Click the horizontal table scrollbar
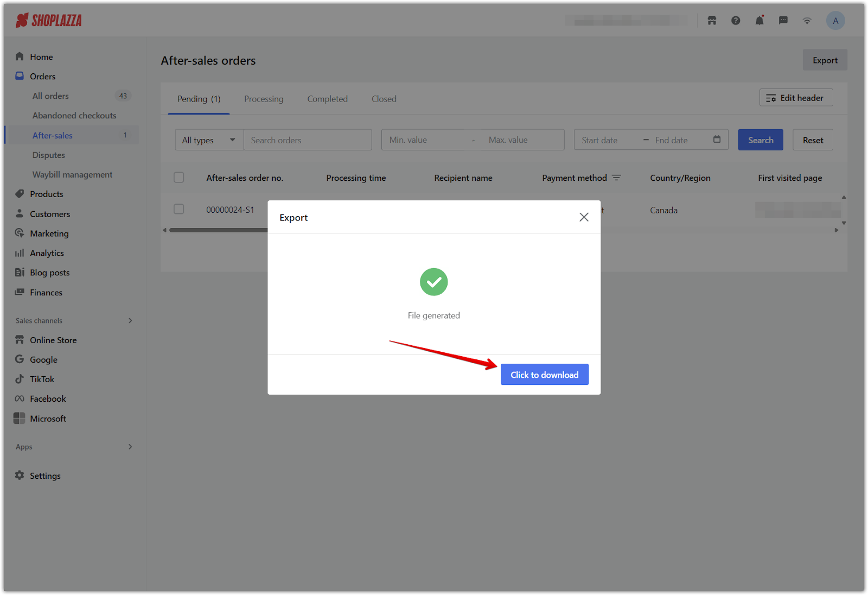Screen dimensions: 868x595 218,230
